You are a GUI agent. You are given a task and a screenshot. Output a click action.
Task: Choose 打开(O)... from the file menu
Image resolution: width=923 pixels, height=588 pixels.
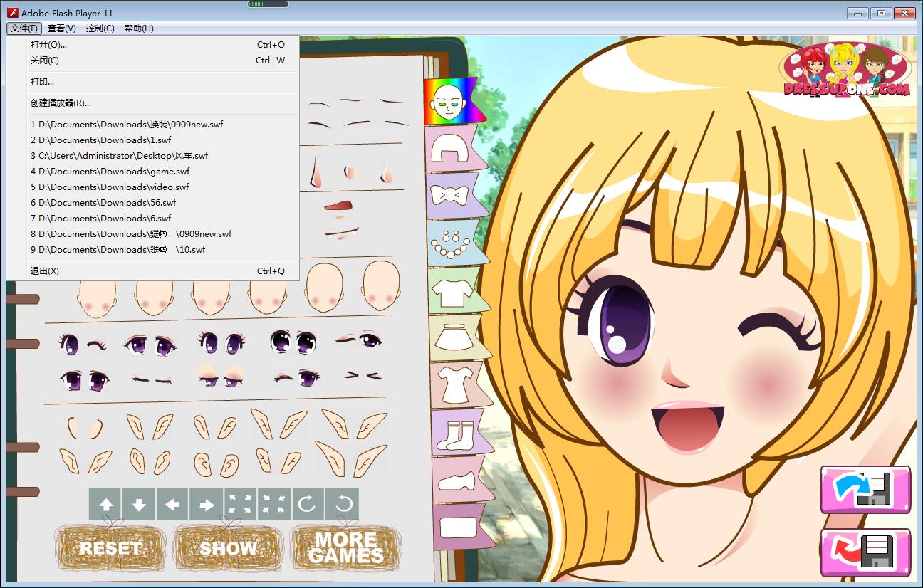click(49, 44)
